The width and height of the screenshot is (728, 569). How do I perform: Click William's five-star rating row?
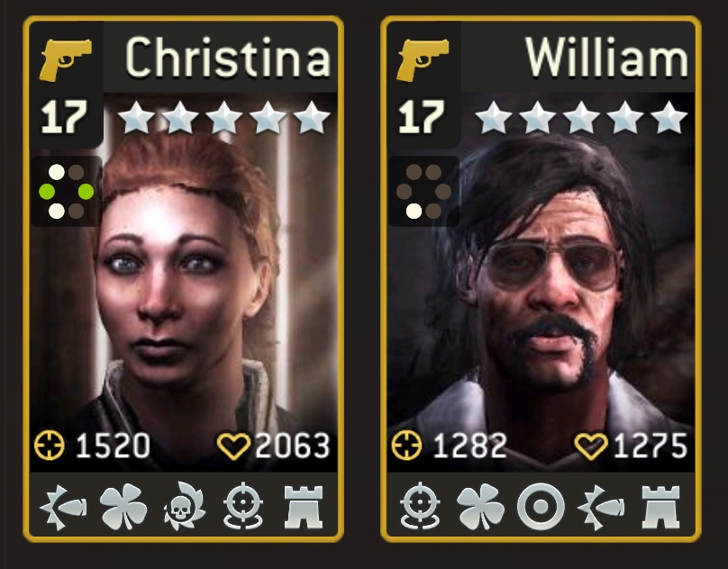point(581,117)
